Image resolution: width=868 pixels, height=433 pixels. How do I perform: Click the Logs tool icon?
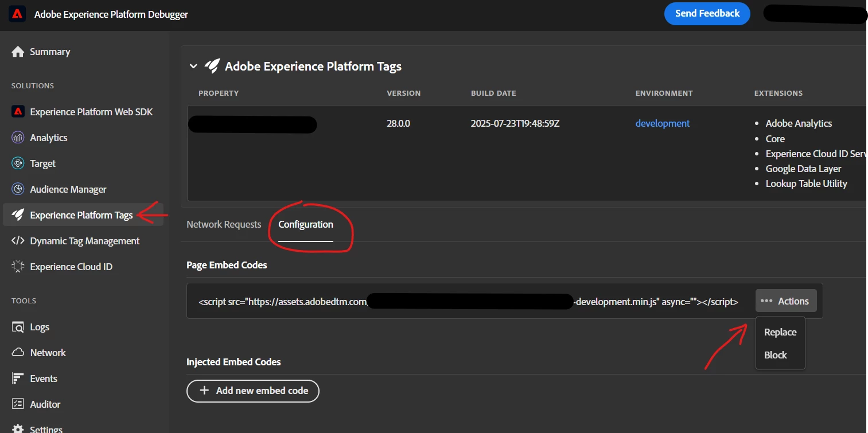click(18, 327)
